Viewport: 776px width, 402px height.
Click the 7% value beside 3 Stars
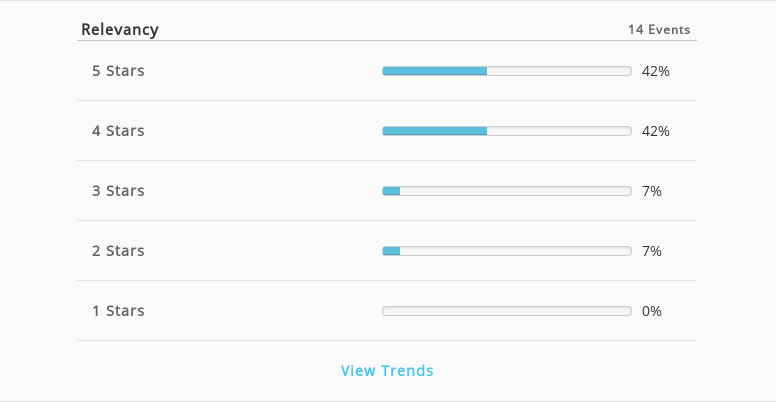652,191
